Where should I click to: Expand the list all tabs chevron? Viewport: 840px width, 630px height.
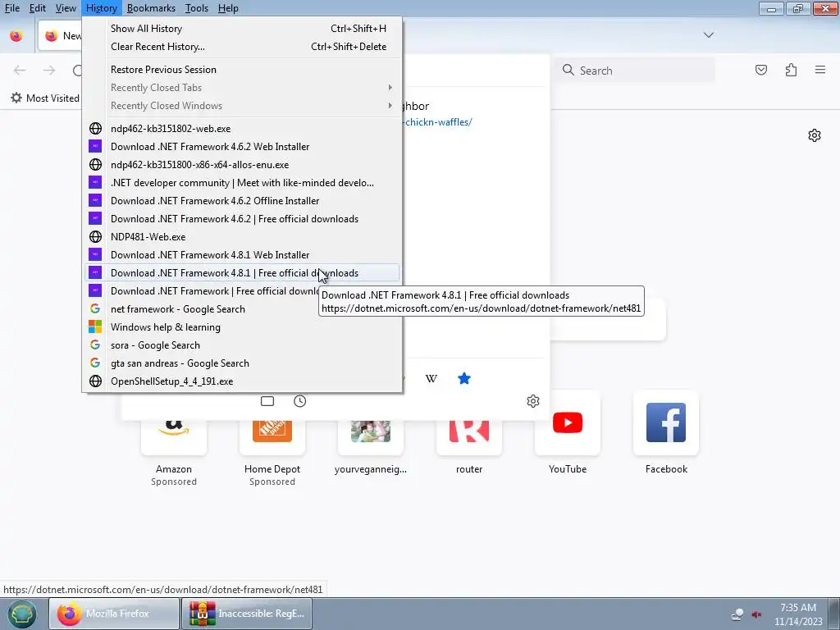708,35
